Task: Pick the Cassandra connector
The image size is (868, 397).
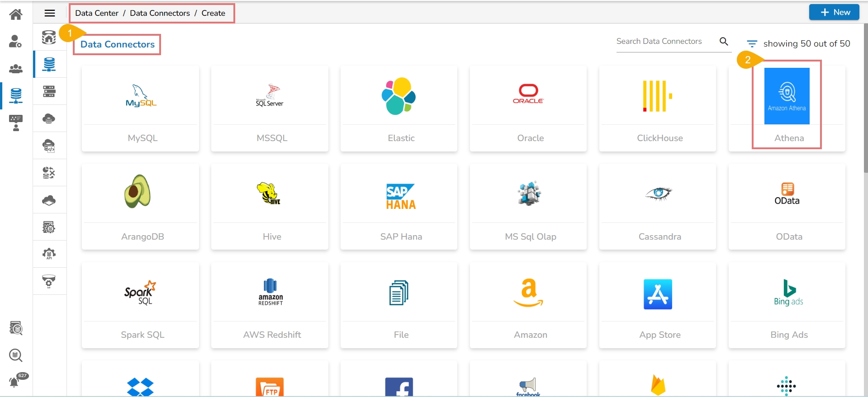Action: [x=658, y=207]
